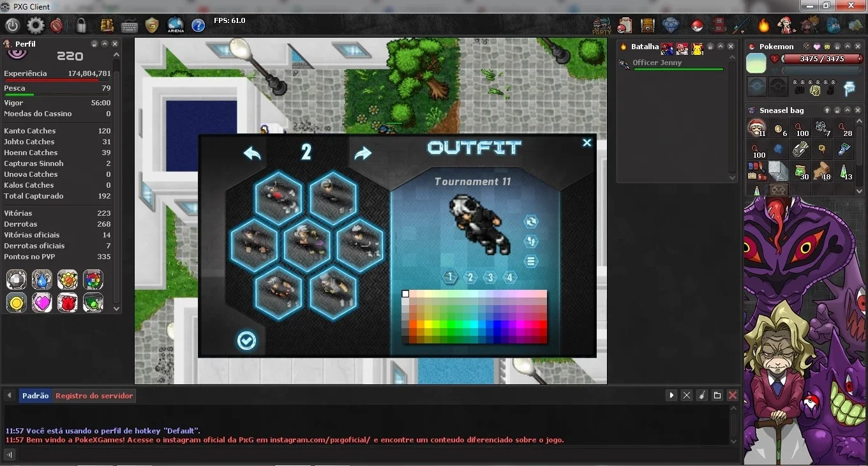The width and height of the screenshot is (868, 466).
Task: Lock the Perfil panel
Action: click(94, 44)
